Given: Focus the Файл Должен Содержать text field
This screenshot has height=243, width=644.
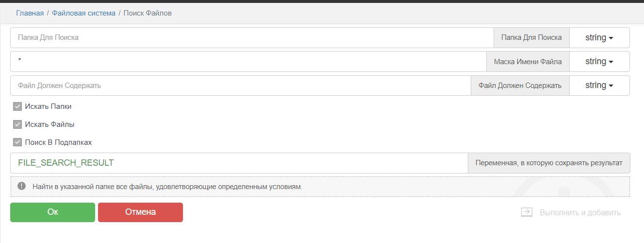Looking at the screenshot, I should pos(240,85).
